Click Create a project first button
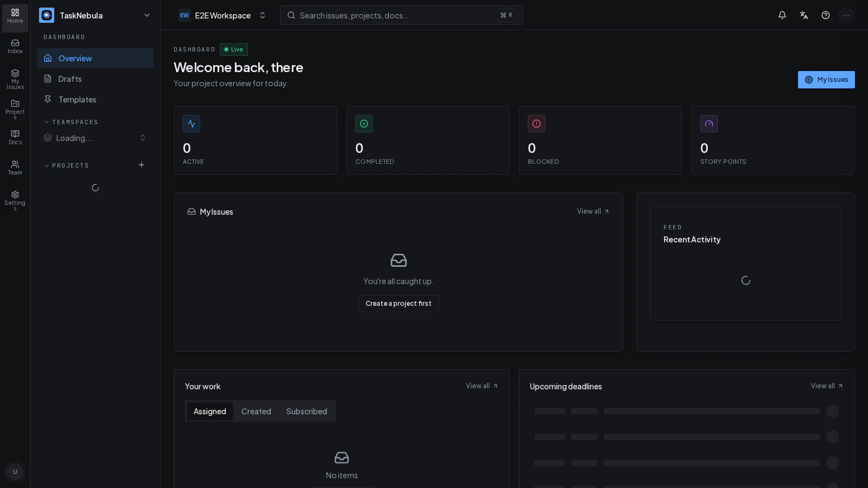The height and width of the screenshot is (488, 868). pyautogui.click(x=399, y=304)
